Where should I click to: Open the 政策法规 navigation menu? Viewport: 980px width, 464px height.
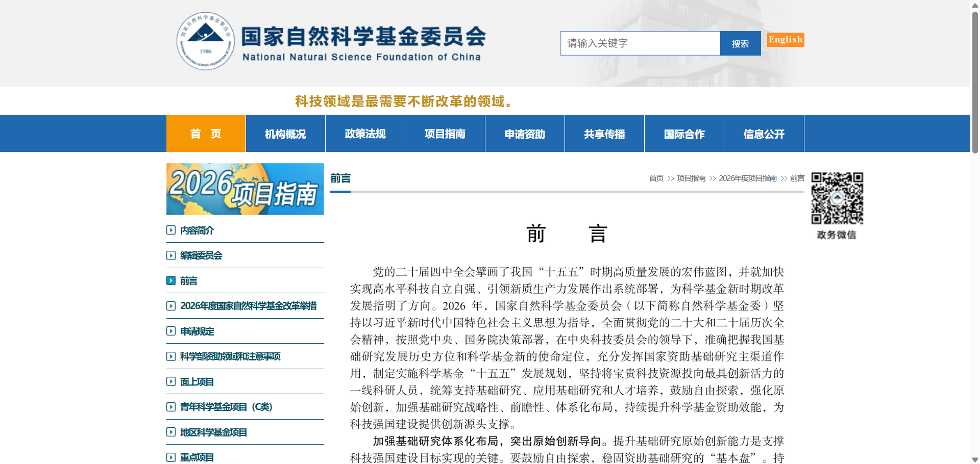click(365, 134)
